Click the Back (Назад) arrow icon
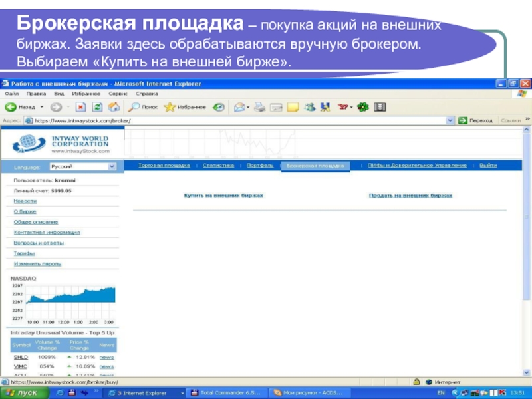This screenshot has width=532, height=399. click(11, 106)
